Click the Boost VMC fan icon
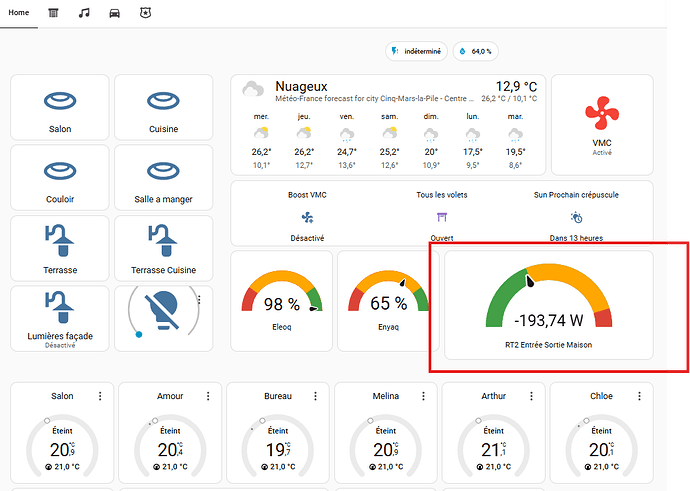 [x=307, y=217]
